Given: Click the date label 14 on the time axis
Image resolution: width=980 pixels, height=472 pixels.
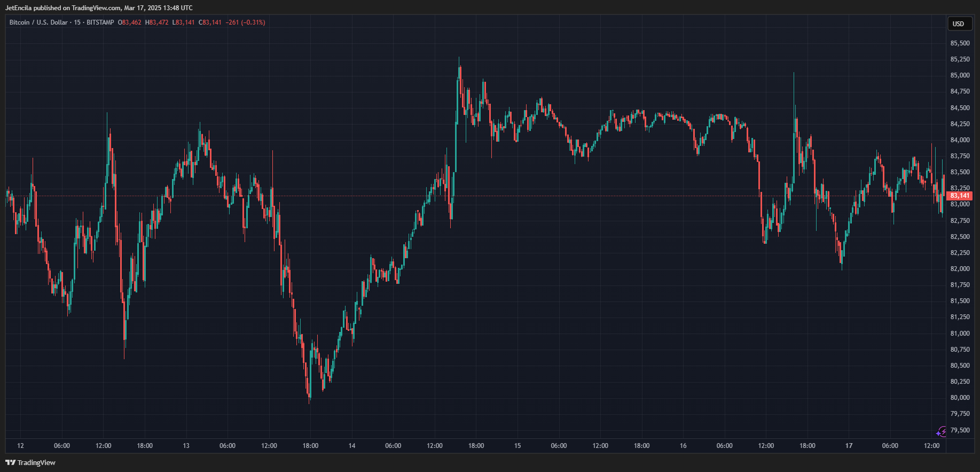Looking at the screenshot, I should (x=352, y=446).
